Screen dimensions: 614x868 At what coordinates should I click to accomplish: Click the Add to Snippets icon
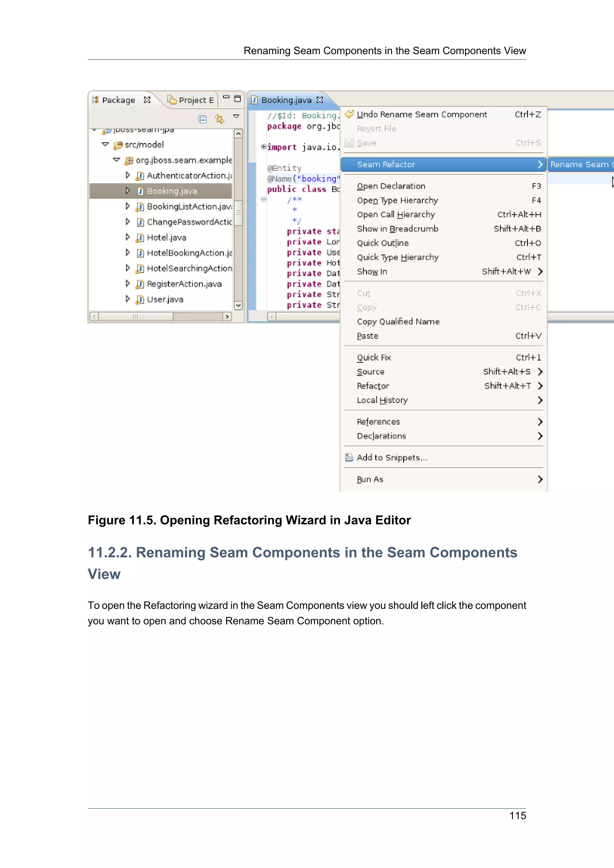click(349, 458)
